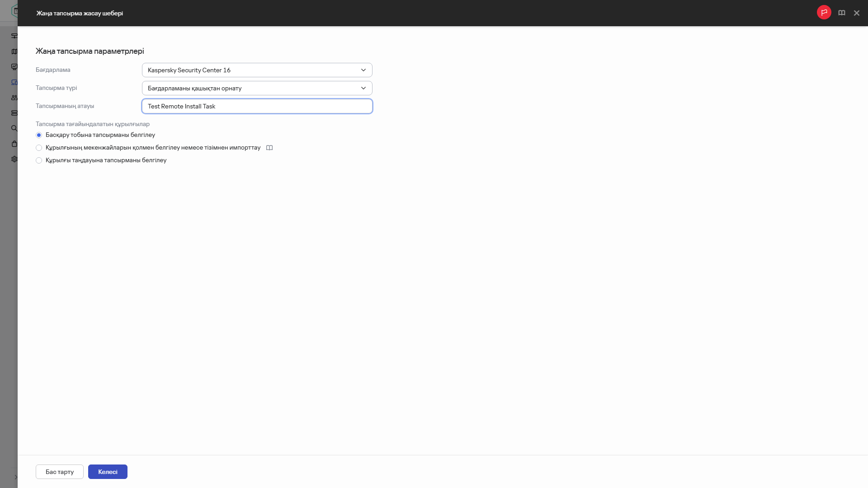
Task: Select 'Басқару тобына тапсырманы белгілеу' radio button
Action: 39,135
